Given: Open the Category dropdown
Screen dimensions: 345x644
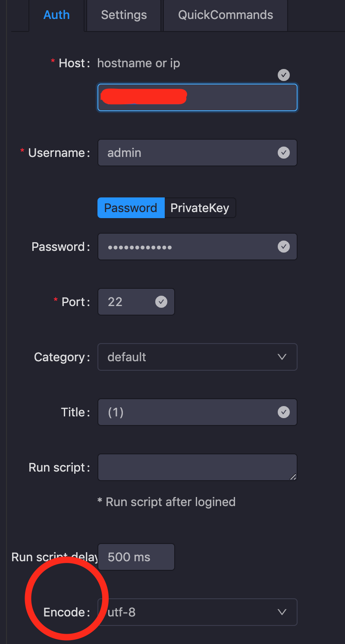Looking at the screenshot, I should [190, 357].
